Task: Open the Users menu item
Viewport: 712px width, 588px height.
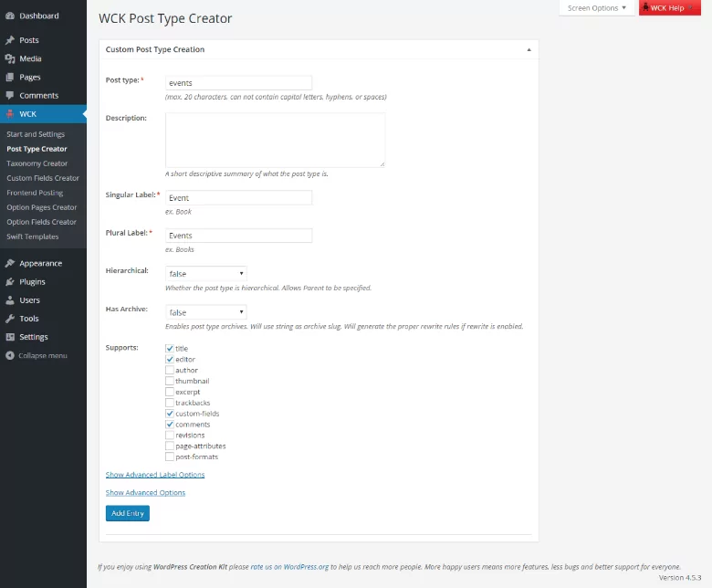Action: (x=43, y=300)
